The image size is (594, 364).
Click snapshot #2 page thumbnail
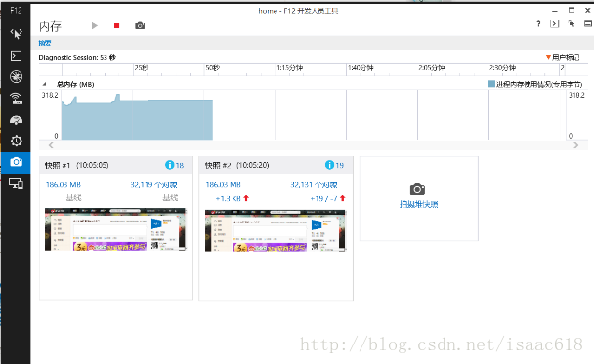[276, 230]
